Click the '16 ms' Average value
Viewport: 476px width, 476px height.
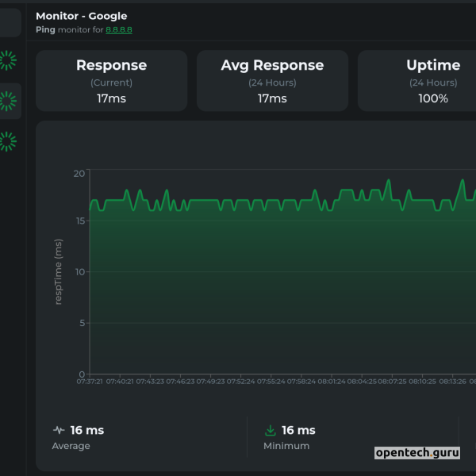[x=87, y=430]
